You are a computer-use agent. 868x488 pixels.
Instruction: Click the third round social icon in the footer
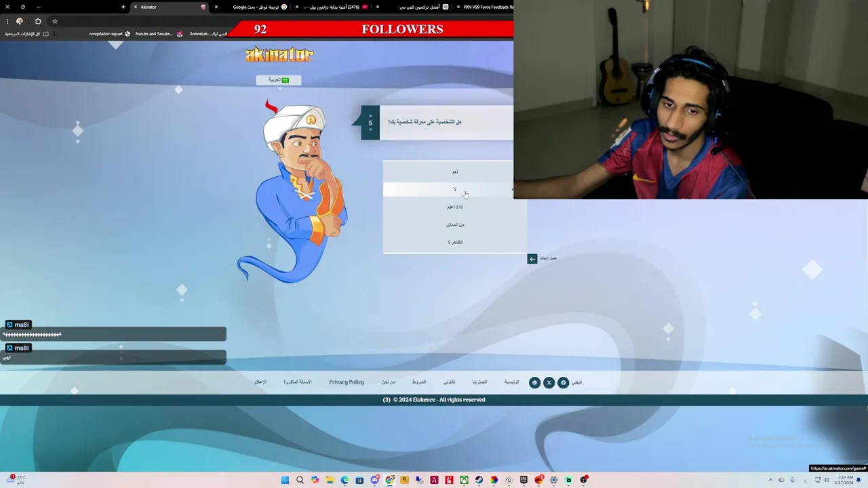coord(534,383)
